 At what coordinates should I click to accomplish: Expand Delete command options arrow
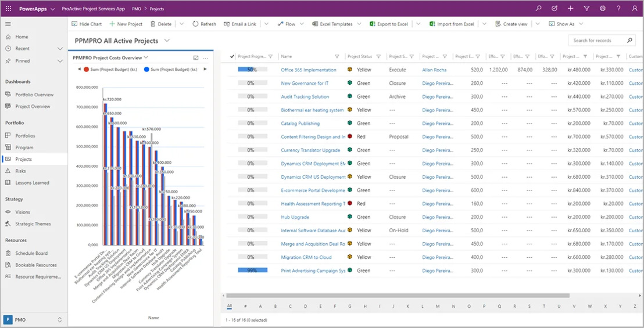182,24
